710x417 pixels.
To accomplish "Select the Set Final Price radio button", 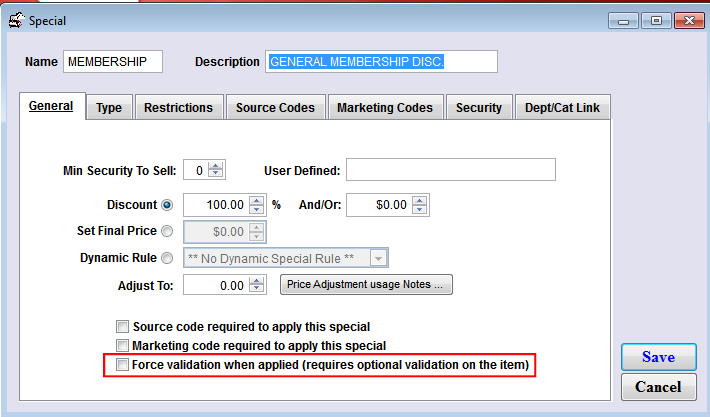I will pyautogui.click(x=167, y=231).
